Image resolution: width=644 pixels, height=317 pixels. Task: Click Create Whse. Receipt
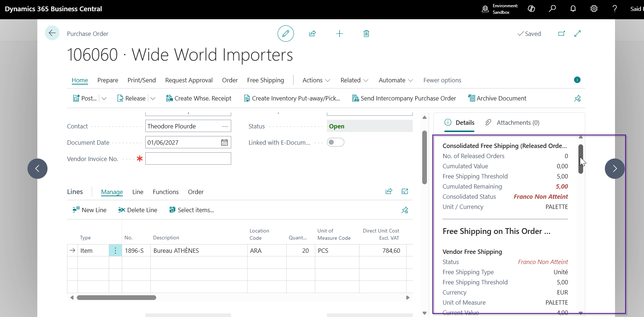199,98
